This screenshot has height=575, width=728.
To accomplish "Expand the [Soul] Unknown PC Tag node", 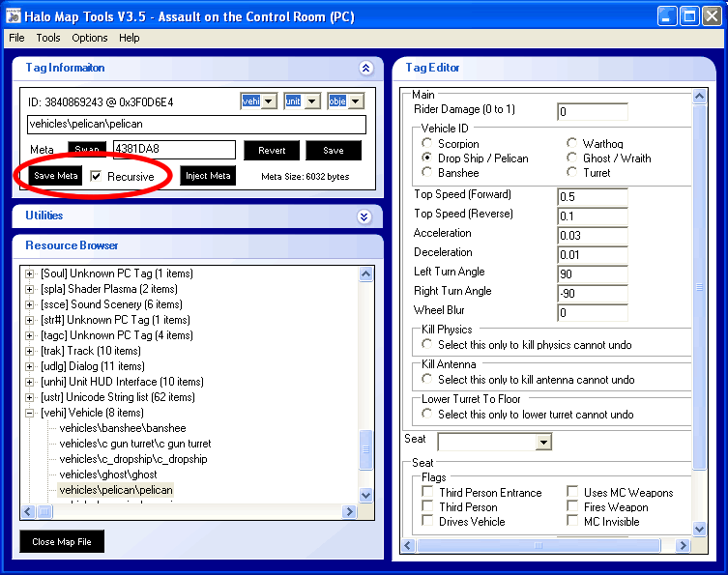I will [x=29, y=273].
